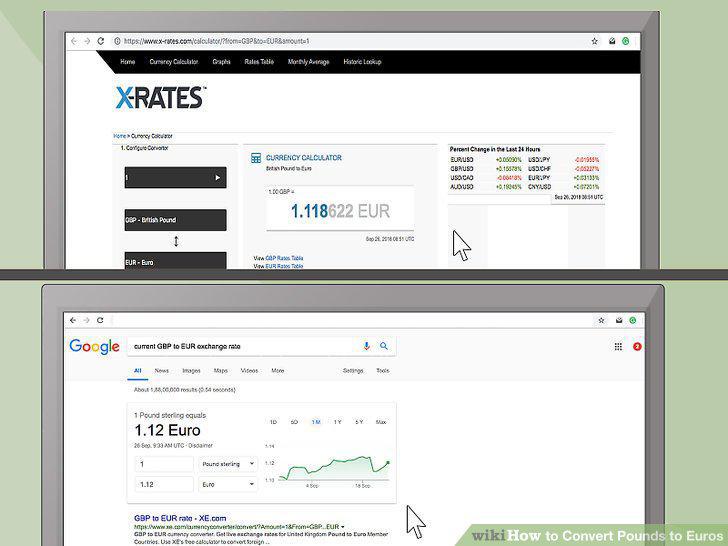728x546 pixels.
Task: Switch to Videos results tab
Action: (x=249, y=370)
